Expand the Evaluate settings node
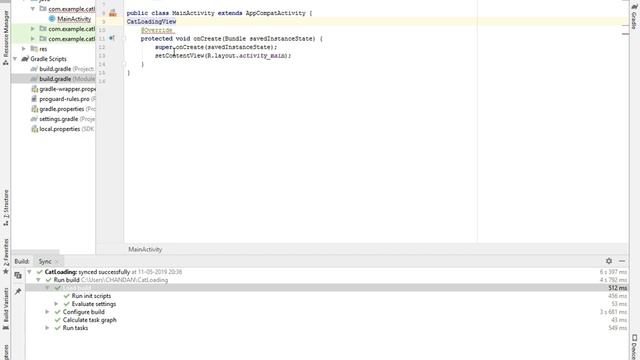The height and width of the screenshot is (360, 640). click(x=56, y=304)
